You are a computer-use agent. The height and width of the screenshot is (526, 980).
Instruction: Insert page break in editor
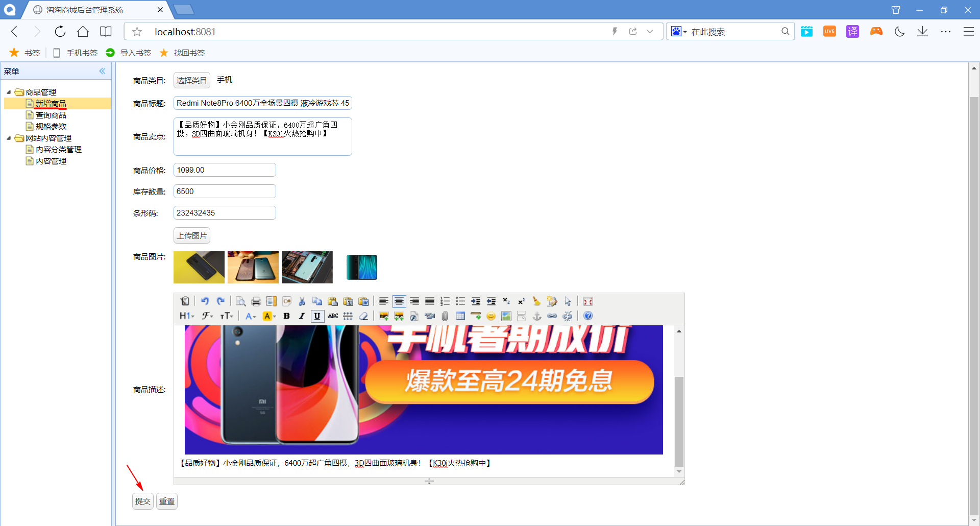(521, 316)
